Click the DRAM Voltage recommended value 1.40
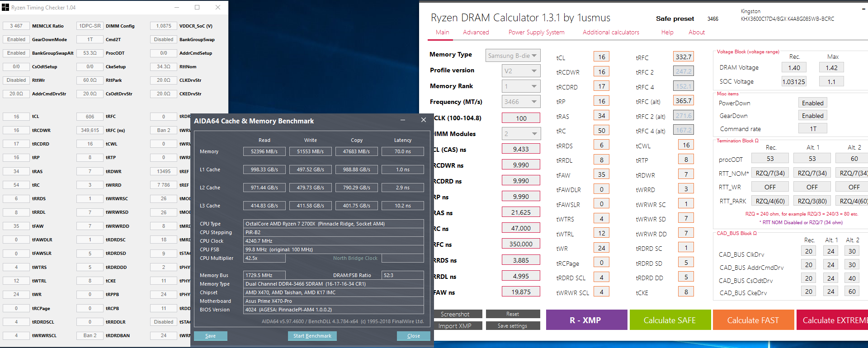This screenshot has width=868, height=348. (794, 68)
